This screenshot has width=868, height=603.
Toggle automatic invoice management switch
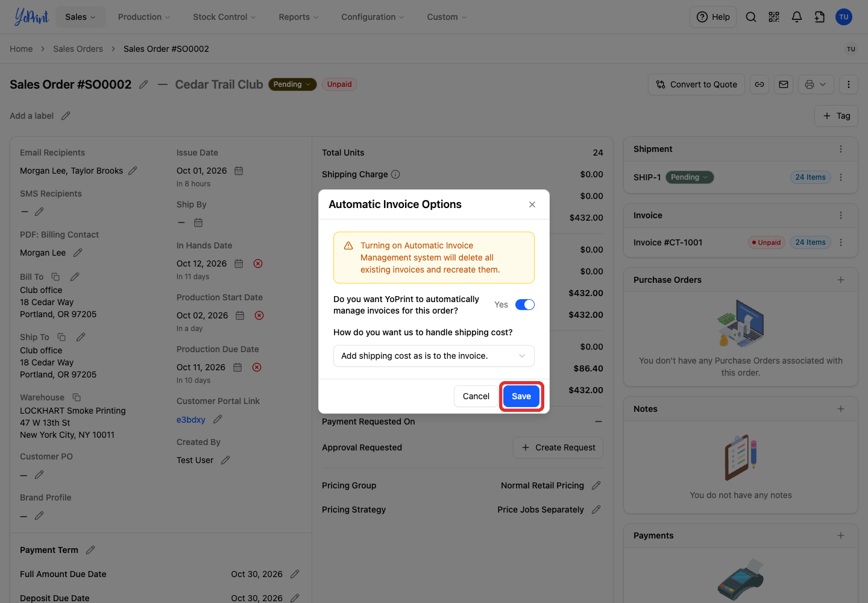(525, 305)
